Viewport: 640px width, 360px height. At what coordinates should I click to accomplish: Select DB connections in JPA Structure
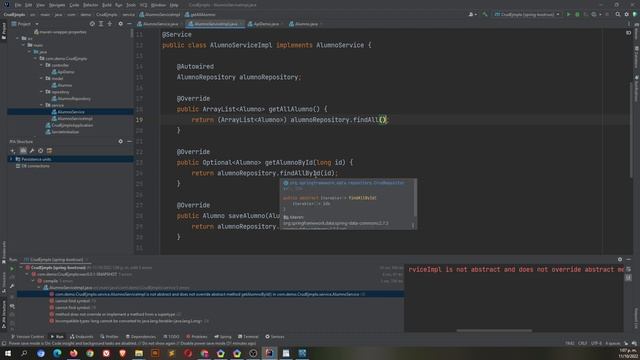coord(33,166)
